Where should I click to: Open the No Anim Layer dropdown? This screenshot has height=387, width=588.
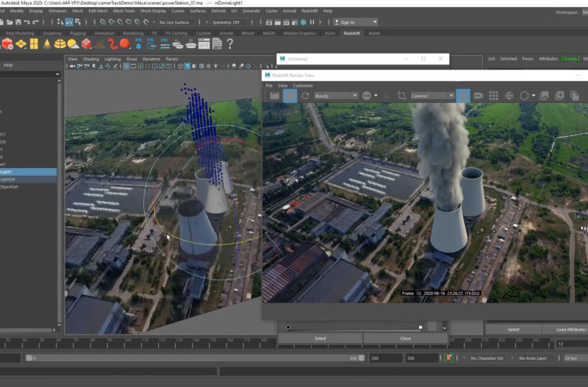point(535,358)
